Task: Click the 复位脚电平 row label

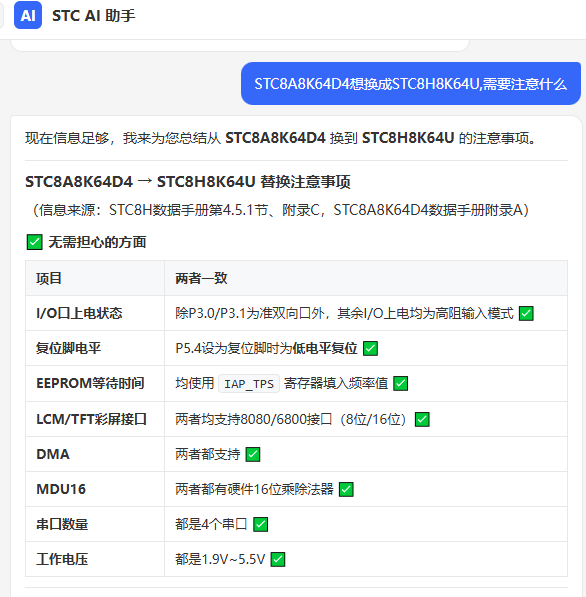Action: pyautogui.click(x=68, y=348)
